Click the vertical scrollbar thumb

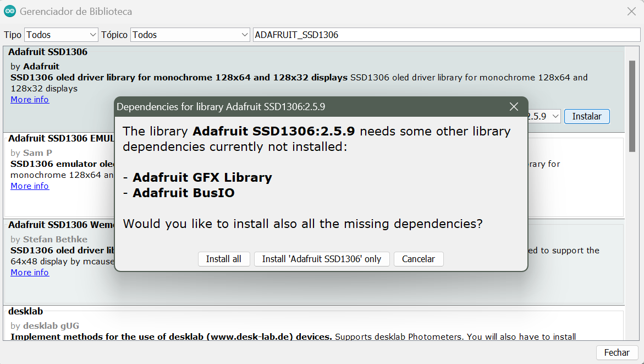click(x=632, y=106)
